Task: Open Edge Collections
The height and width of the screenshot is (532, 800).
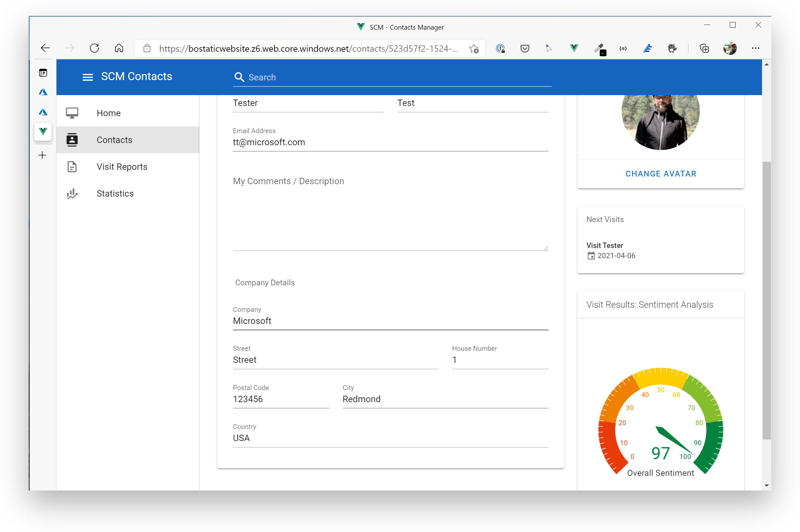Action: tap(704, 48)
